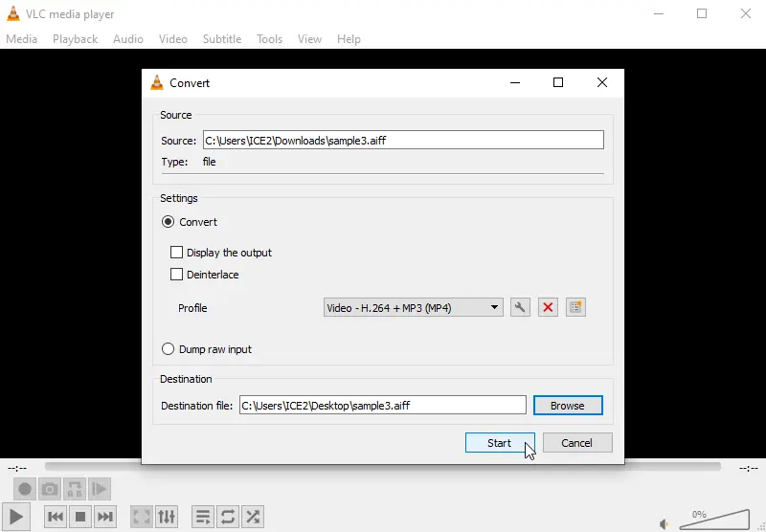Open extended settings equalizer icon
Image resolution: width=766 pixels, height=532 pixels.
pos(167,517)
